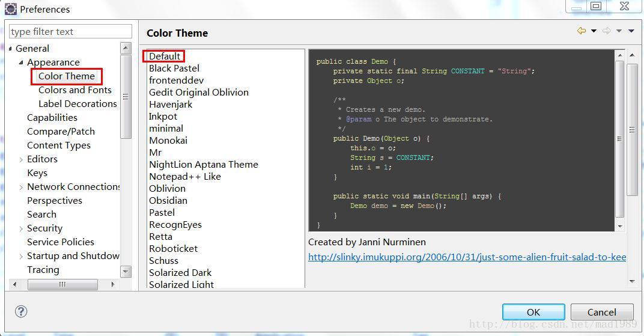Screen dimensions: 644x336
Task: Open Tracing preference page
Action: pyautogui.click(x=43, y=270)
